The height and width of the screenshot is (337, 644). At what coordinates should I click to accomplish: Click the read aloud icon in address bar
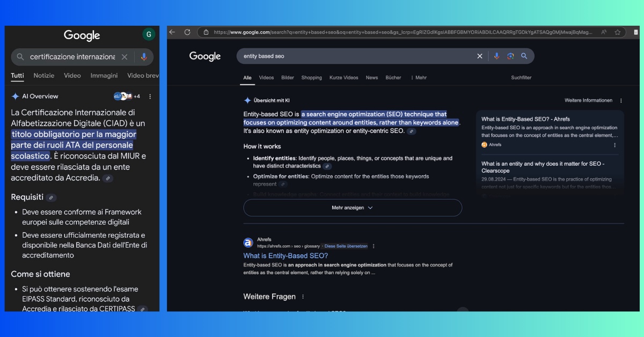tap(604, 32)
